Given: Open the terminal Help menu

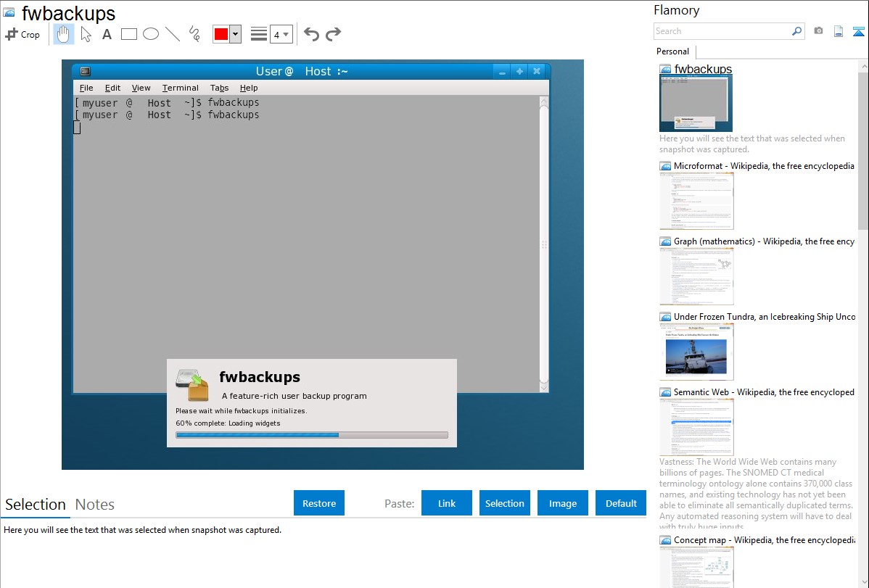Looking at the screenshot, I should pos(248,88).
